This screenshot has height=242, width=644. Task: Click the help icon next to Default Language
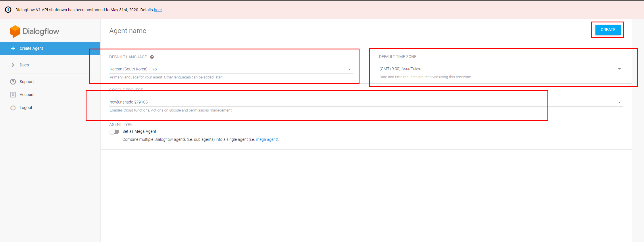tap(152, 57)
